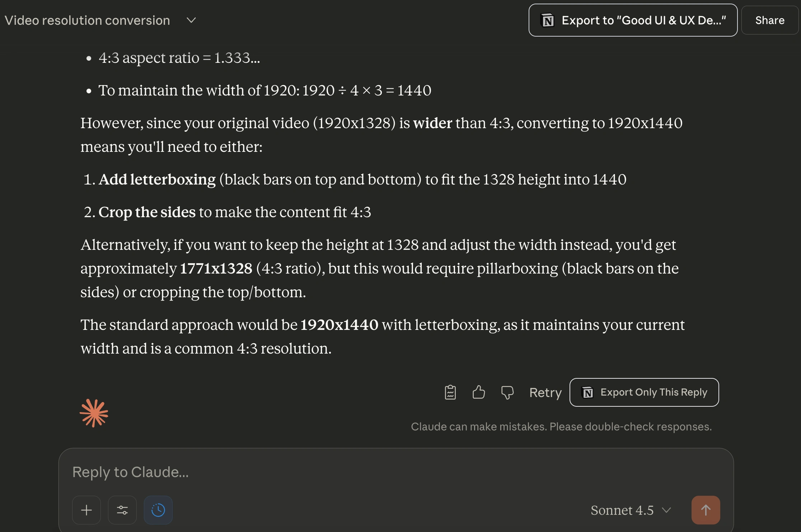Open the tools menu via the sliders icon
The height and width of the screenshot is (532, 801).
122,510
